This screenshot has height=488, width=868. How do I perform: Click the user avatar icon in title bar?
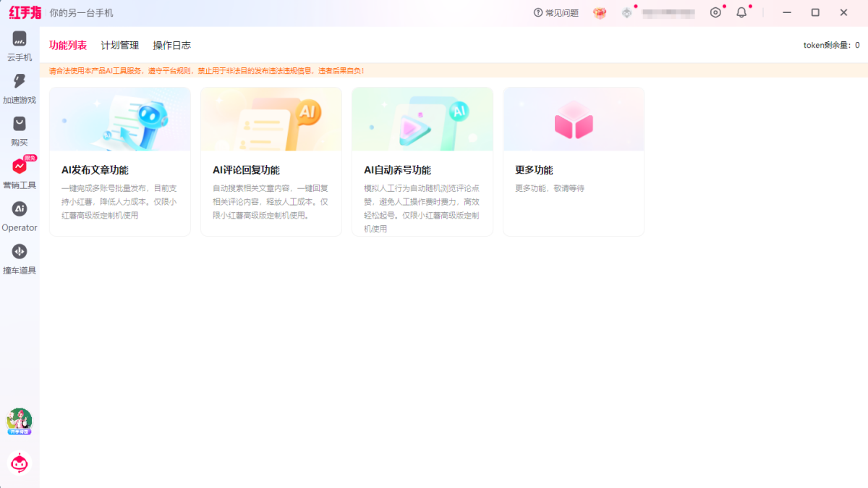coord(627,13)
